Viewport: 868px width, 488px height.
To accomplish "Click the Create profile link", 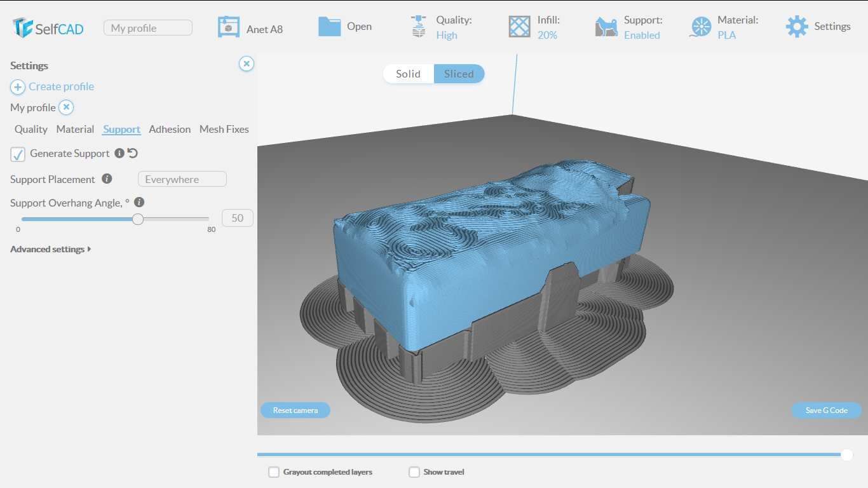I will click(x=61, y=86).
